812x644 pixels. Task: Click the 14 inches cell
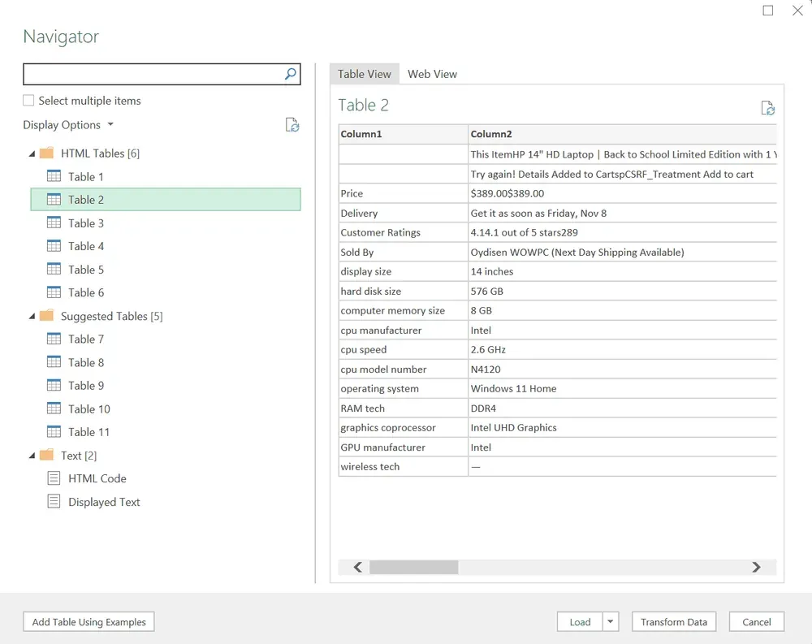pyautogui.click(x=623, y=271)
